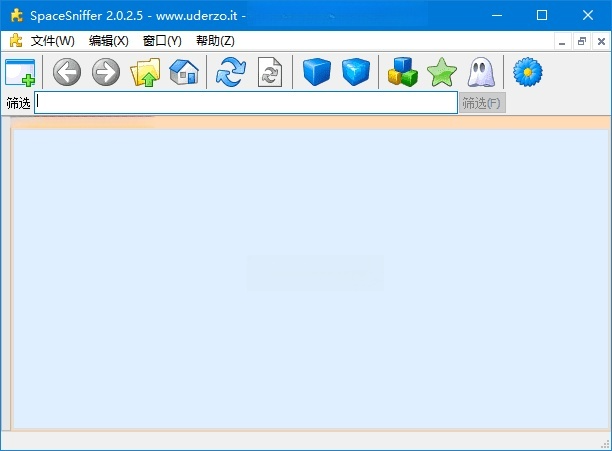The height and width of the screenshot is (451, 612).
Task: Open the 文件(W) menu
Action: tap(52, 41)
